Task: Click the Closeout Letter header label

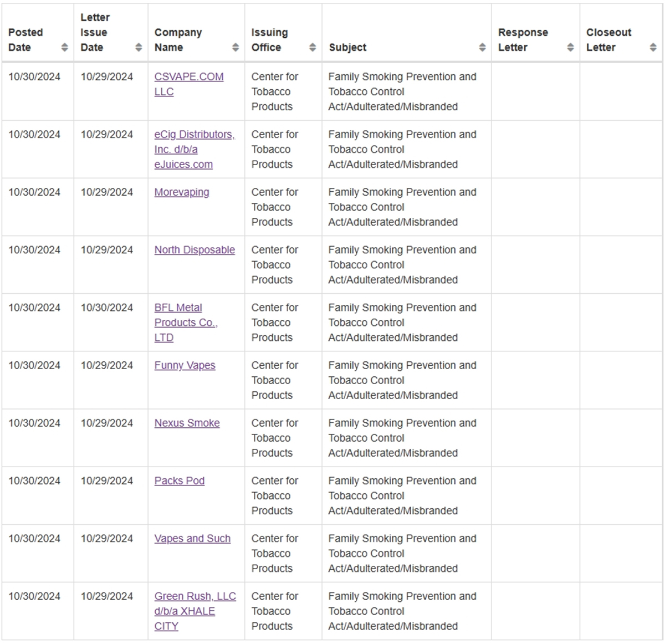Action: [608, 40]
